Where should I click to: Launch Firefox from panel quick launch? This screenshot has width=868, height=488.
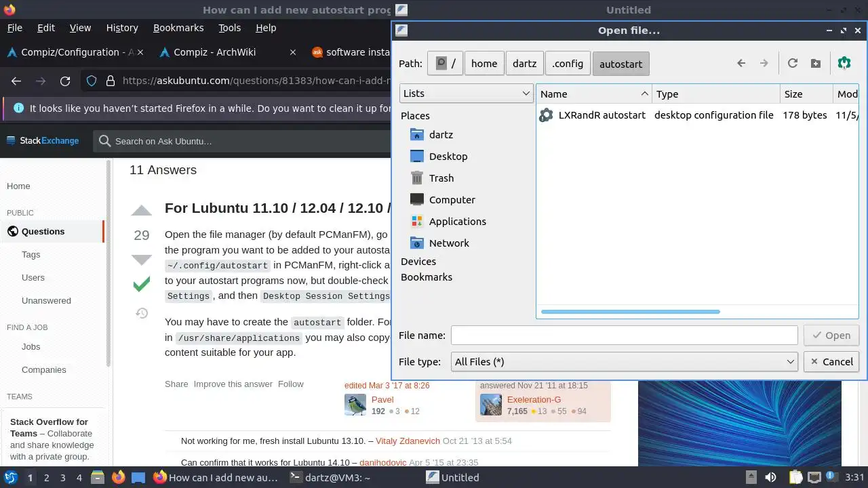pos(118,478)
